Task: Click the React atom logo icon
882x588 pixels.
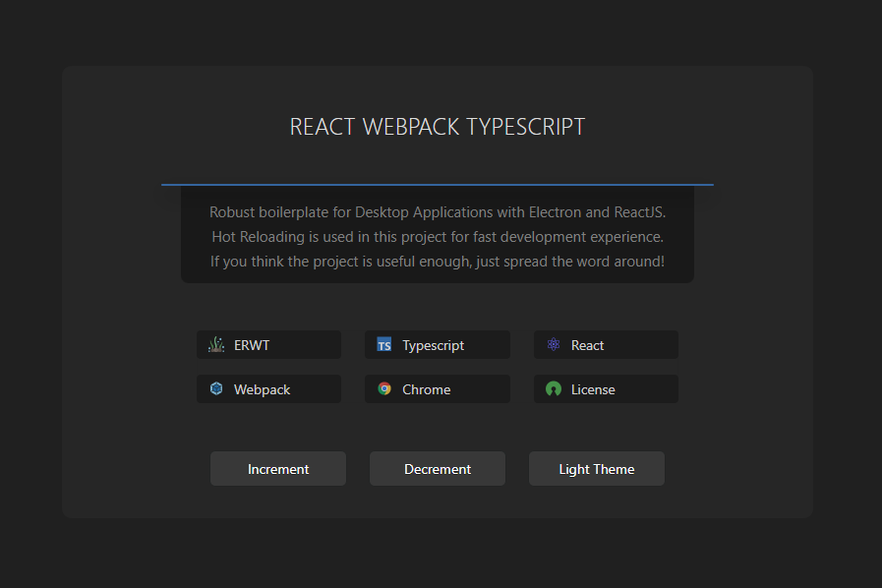Action: (x=554, y=344)
